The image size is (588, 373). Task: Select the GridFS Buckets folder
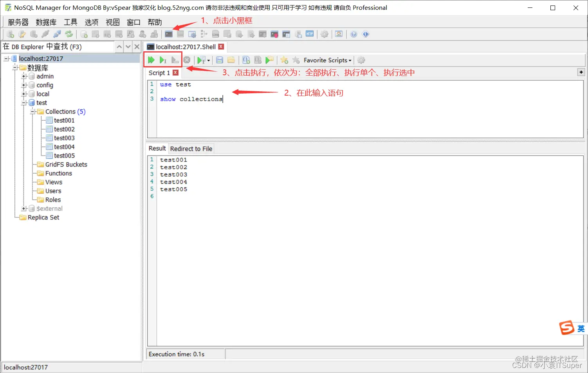pos(66,165)
